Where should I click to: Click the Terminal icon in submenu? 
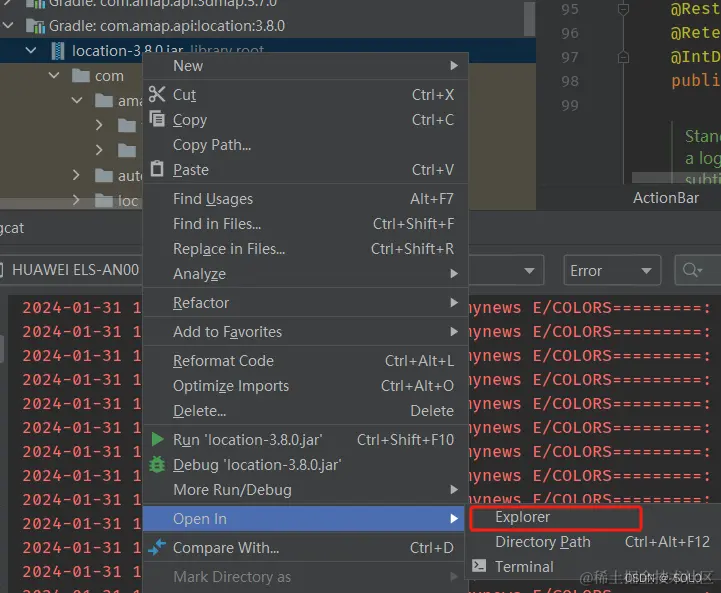coord(479,565)
